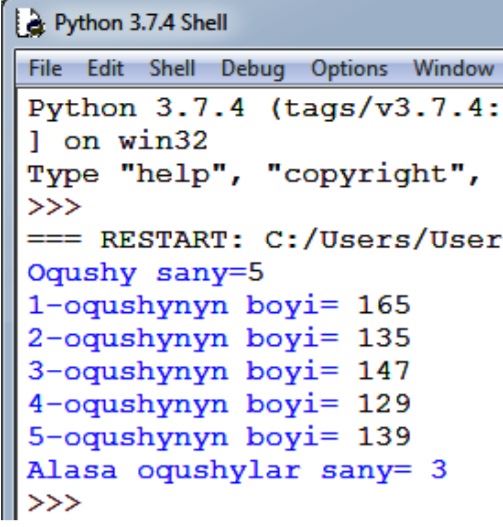Place cursor at the last >>> prompt
The width and height of the screenshot is (503, 527).
[54, 502]
